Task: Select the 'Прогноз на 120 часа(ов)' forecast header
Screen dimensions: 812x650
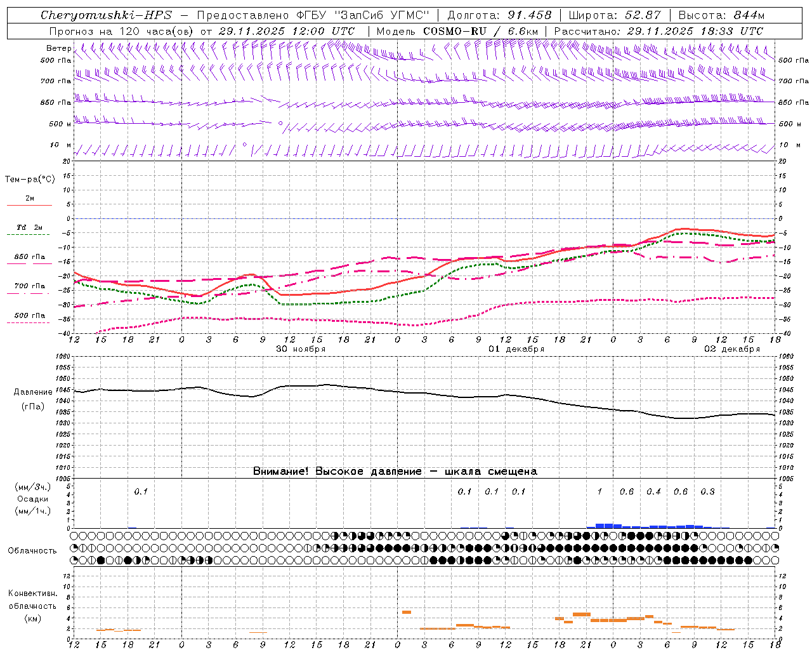Action: point(122,30)
